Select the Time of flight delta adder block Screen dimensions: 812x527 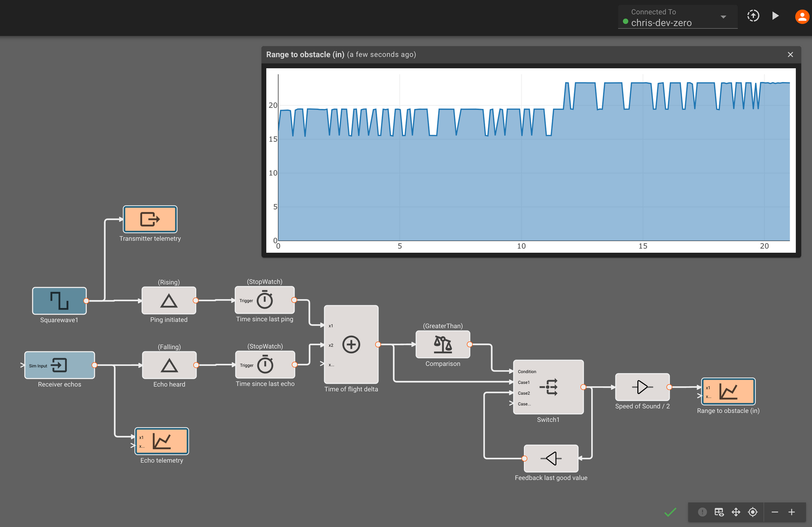351,345
